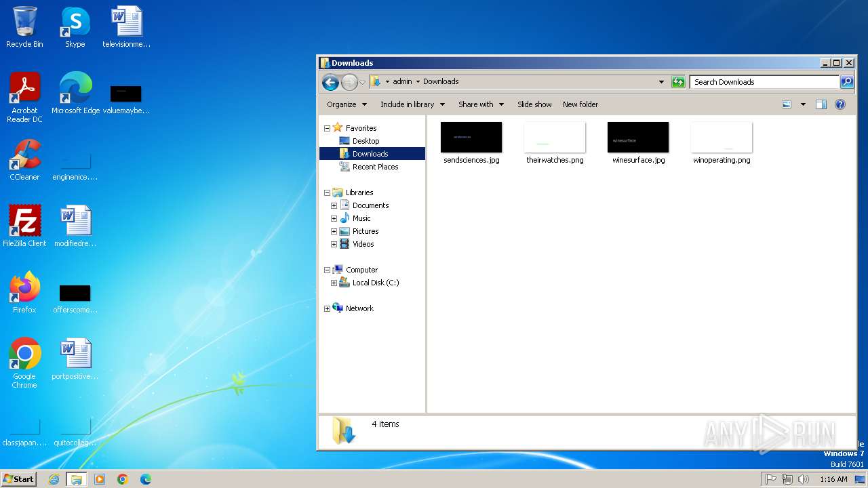Click the New folder toolbar button
This screenshot has width=868, height=488.
pyautogui.click(x=580, y=104)
